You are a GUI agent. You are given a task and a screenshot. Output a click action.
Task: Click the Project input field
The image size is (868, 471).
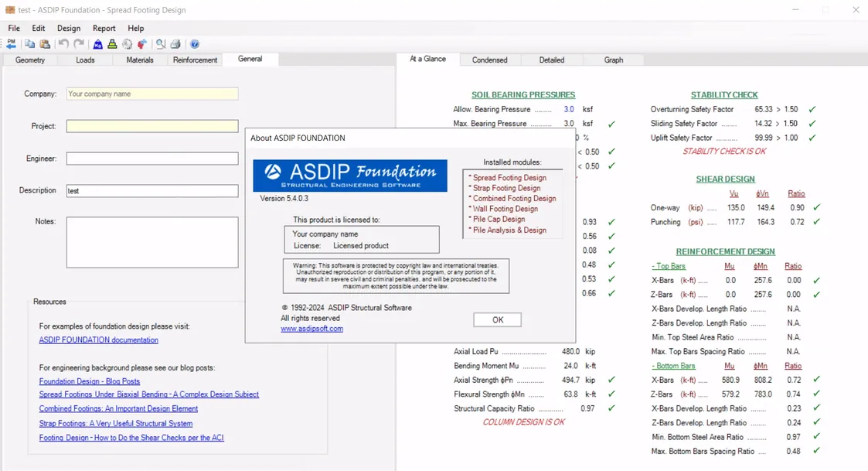click(x=152, y=126)
